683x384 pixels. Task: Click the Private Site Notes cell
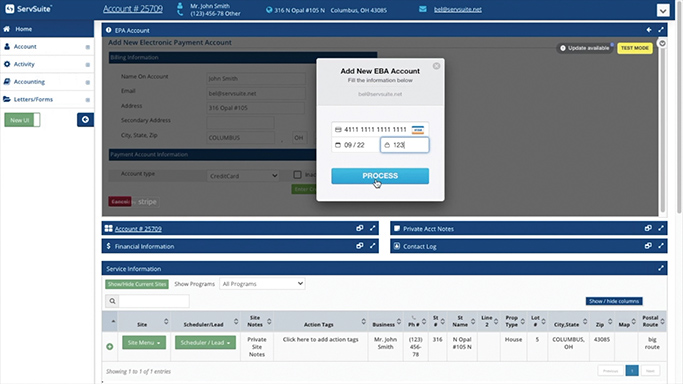[x=257, y=347]
